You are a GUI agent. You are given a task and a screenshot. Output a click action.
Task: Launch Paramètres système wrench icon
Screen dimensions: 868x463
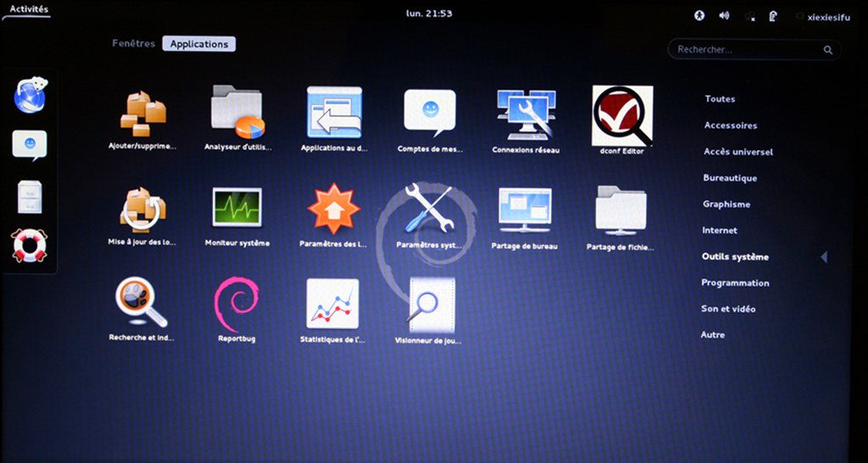430,209
